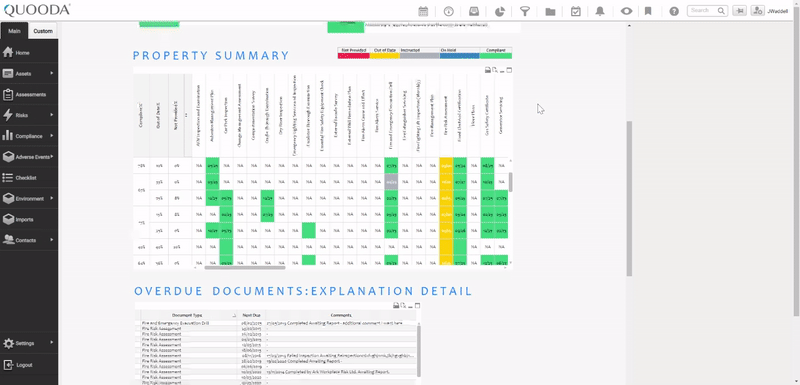Click the Fire Risk Assessment column header
The height and width of the screenshot is (385, 800).
pos(446,115)
